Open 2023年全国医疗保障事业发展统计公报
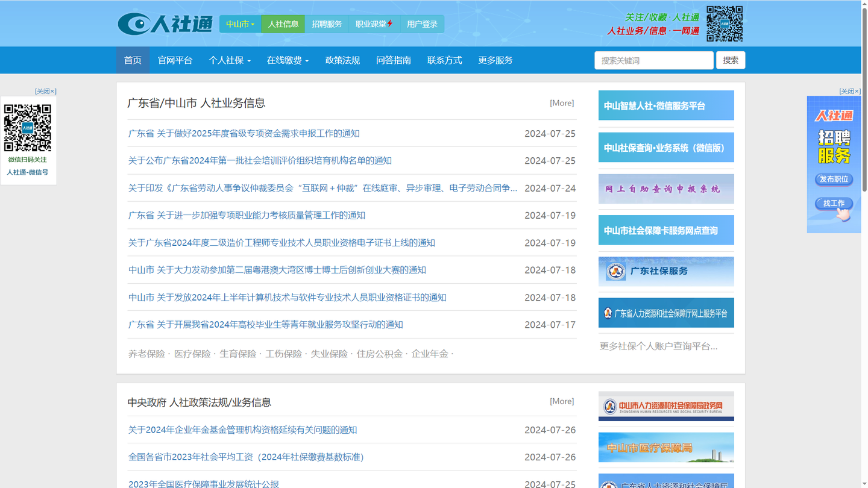868x488 pixels. pos(204,484)
